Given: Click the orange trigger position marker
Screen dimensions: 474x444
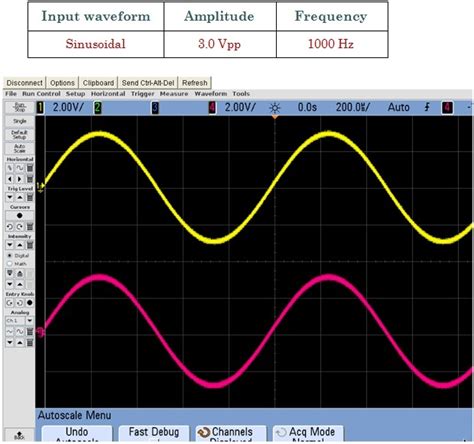Looking at the screenshot, I should pyautogui.click(x=275, y=117).
